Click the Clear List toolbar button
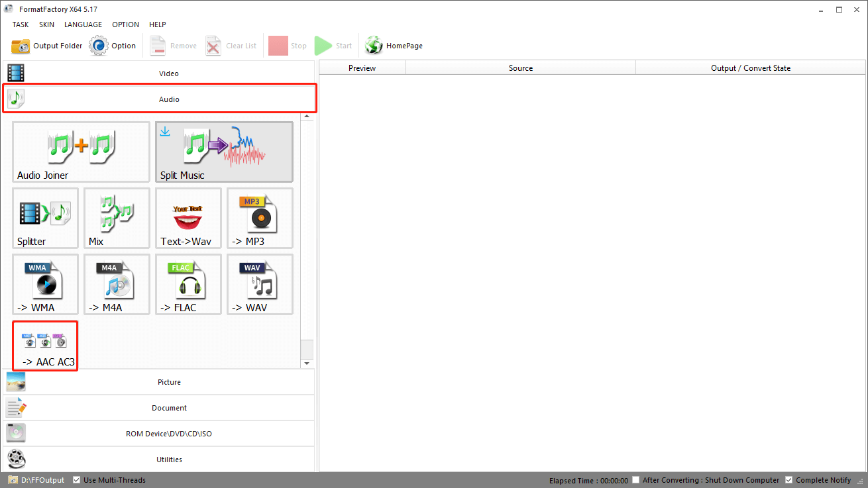This screenshot has width=868, height=488. coord(231,46)
